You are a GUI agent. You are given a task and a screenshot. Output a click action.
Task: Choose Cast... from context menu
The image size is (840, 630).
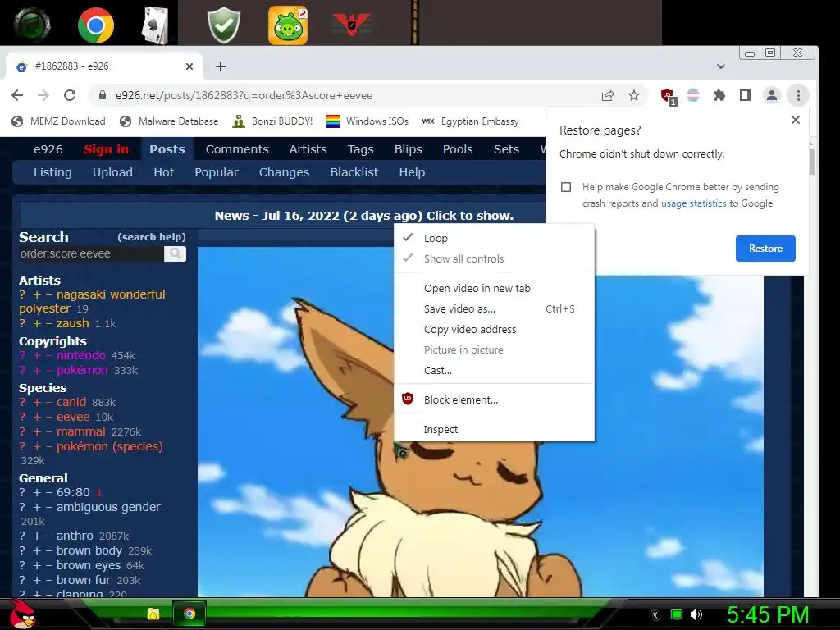tap(494, 370)
